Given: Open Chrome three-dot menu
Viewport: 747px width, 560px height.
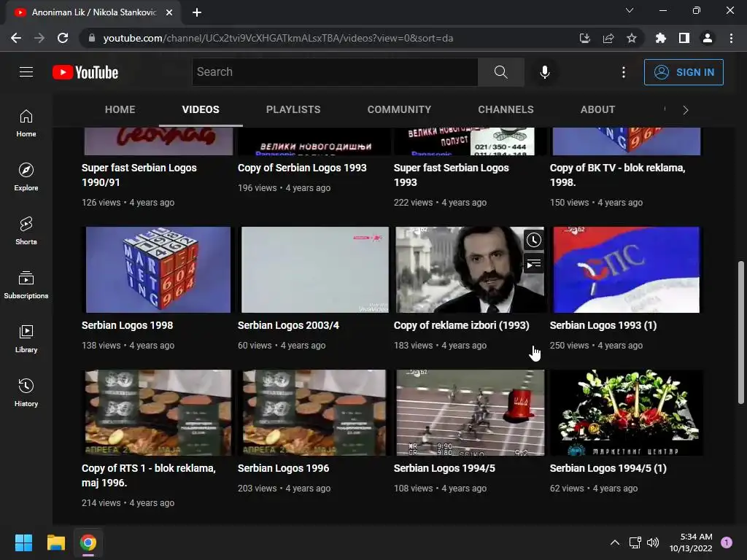Looking at the screenshot, I should (731, 38).
